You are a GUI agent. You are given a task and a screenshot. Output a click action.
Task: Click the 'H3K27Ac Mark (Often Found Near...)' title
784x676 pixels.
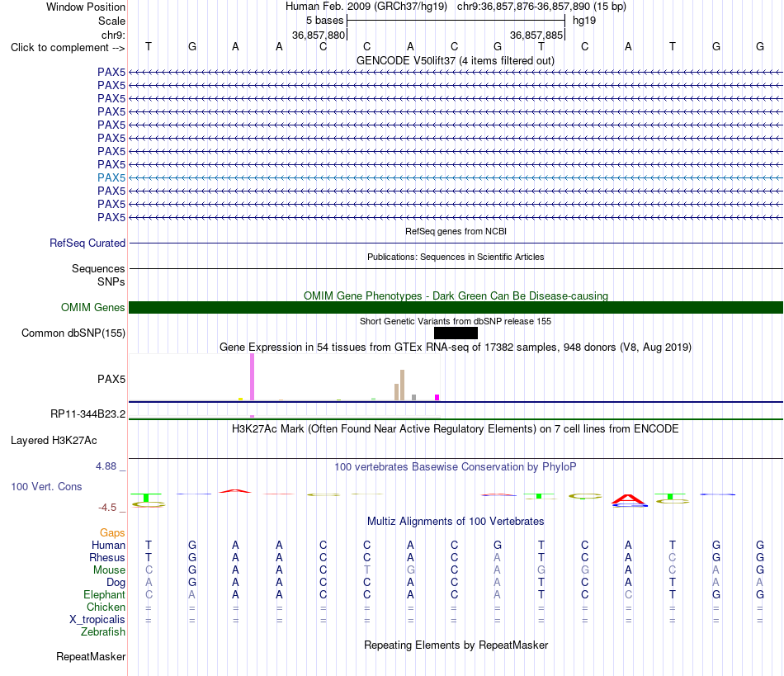click(456, 429)
